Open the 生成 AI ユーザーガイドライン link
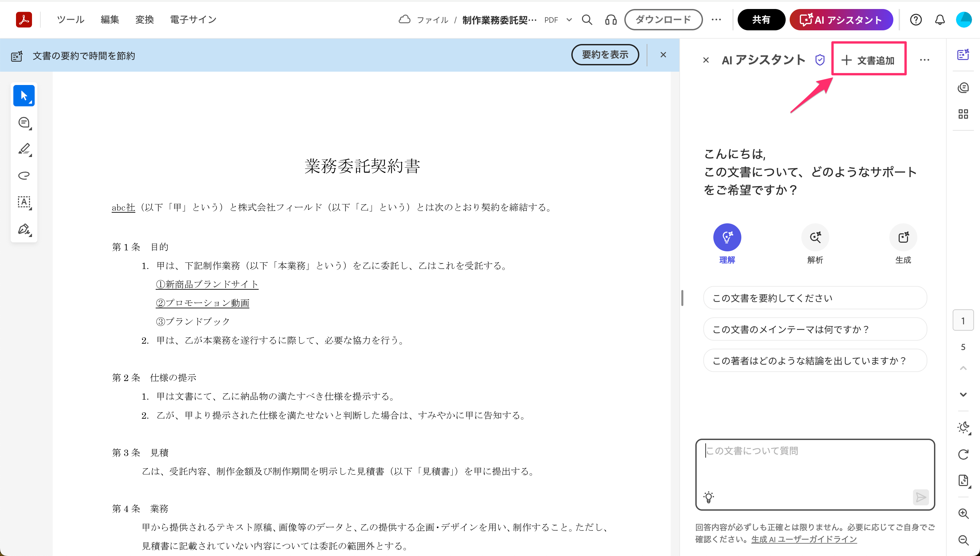This screenshot has width=980, height=556. click(x=804, y=539)
